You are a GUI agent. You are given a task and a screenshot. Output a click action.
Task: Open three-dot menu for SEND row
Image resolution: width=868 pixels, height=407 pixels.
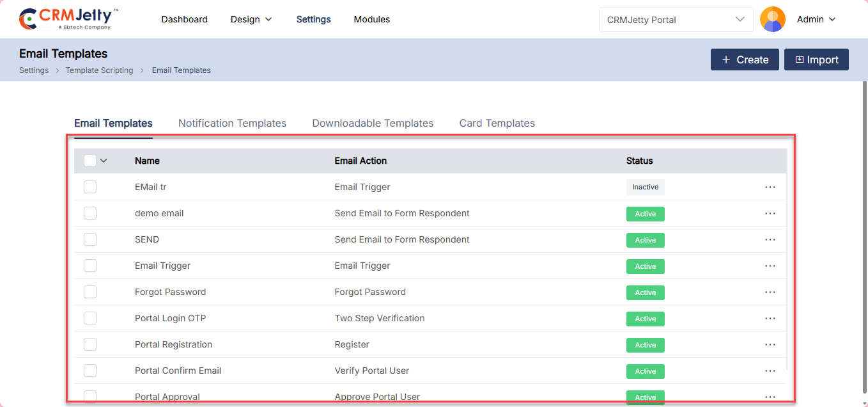click(770, 239)
